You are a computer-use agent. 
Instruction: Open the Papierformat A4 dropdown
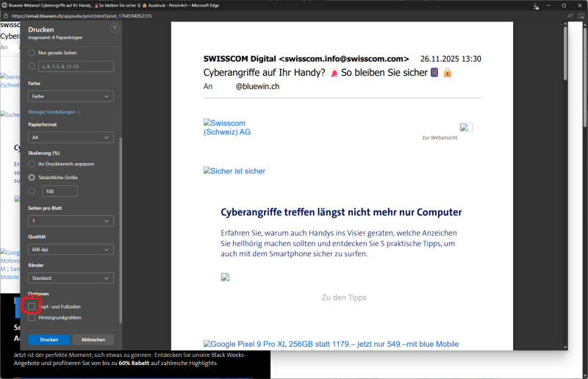tap(71, 137)
